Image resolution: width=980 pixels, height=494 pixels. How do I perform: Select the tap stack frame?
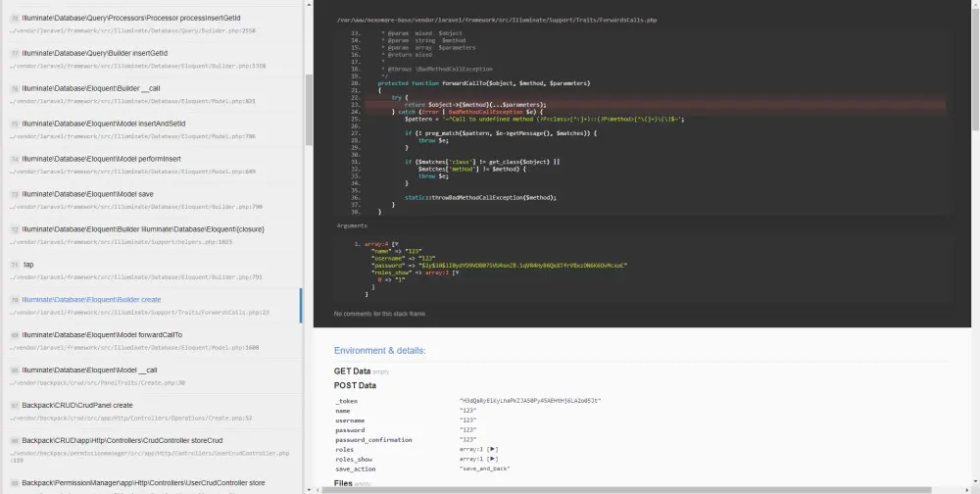(153, 271)
